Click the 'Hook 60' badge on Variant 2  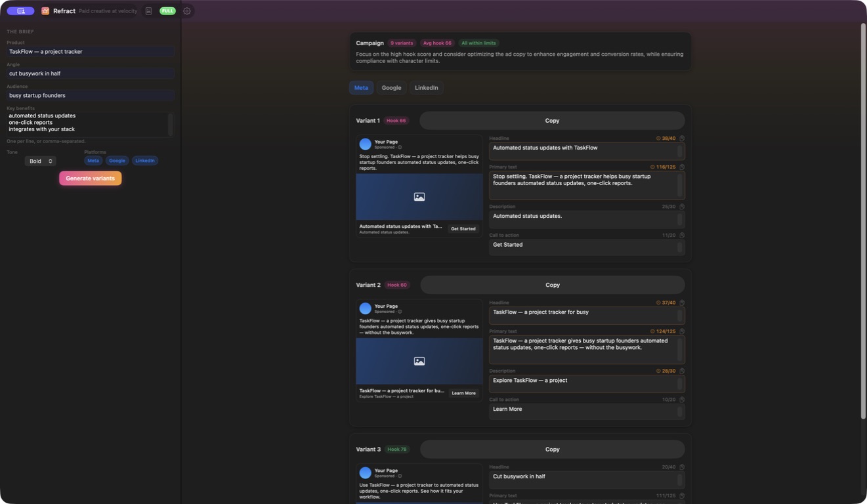point(396,285)
